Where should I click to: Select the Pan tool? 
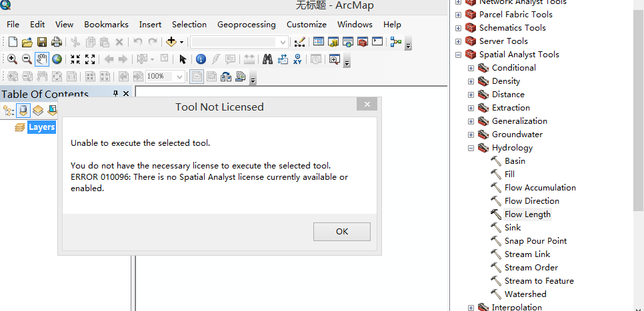(42, 59)
